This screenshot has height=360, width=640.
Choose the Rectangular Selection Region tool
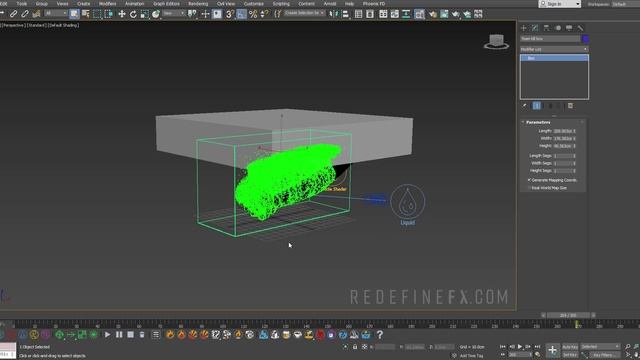point(97,14)
